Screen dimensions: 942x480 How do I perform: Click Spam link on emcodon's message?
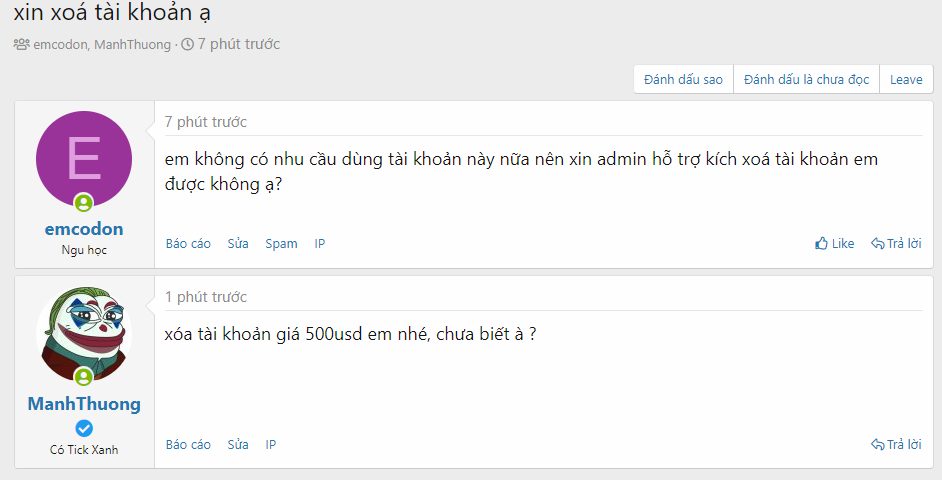click(x=281, y=243)
